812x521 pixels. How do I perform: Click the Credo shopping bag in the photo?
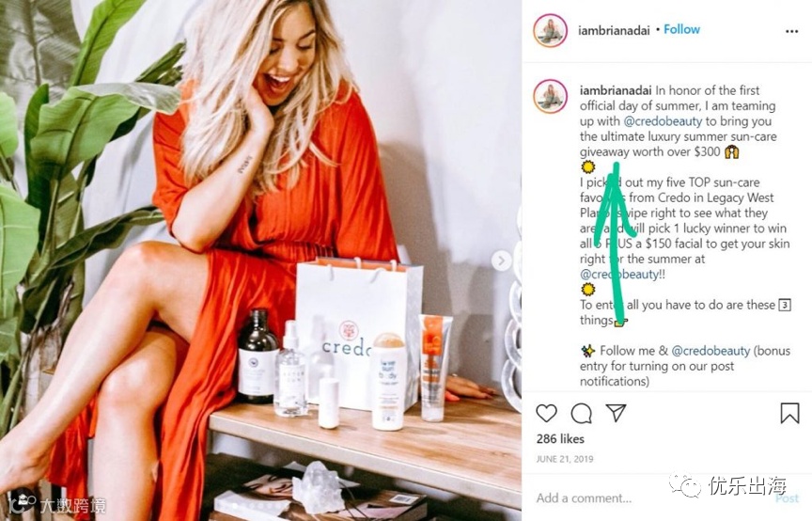coord(359,332)
